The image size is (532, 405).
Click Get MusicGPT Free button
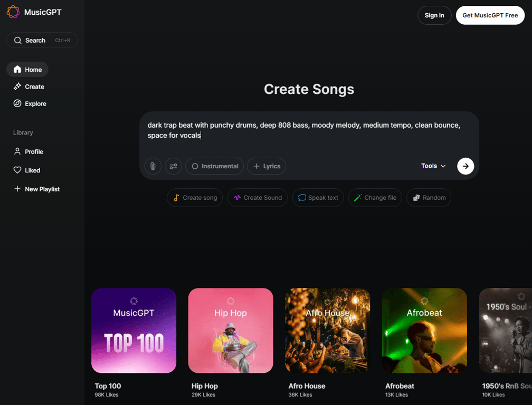490,15
